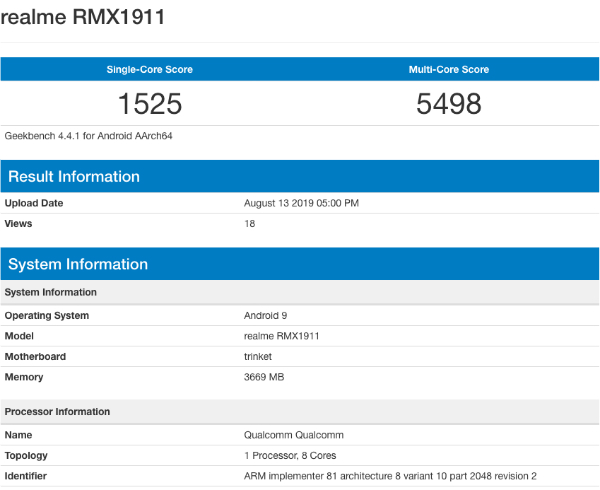Click the Topology value 1 Processor, 8 Cores
The width and height of the screenshot is (600, 490).
tap(290, 456)
